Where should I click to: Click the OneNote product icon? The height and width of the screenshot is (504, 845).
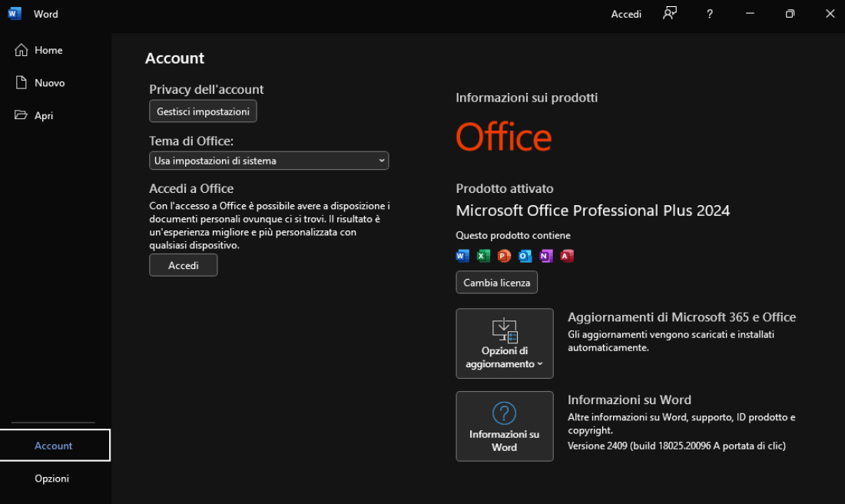(x=546, y=256)
